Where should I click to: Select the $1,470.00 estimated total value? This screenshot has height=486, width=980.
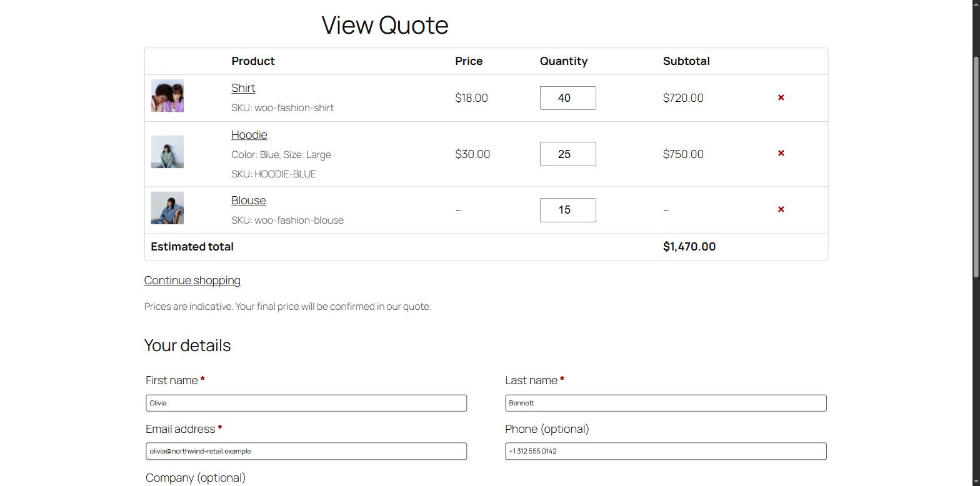coord(689,247)
